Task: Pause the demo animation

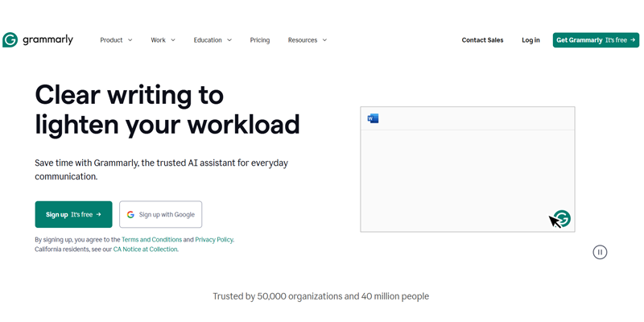Action: (600, 252)
